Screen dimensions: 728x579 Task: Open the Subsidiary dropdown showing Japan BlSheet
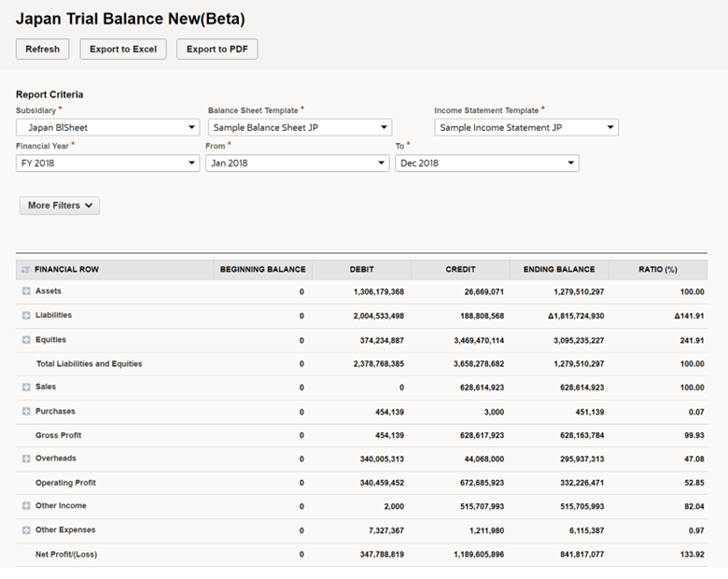coord(107,127)
